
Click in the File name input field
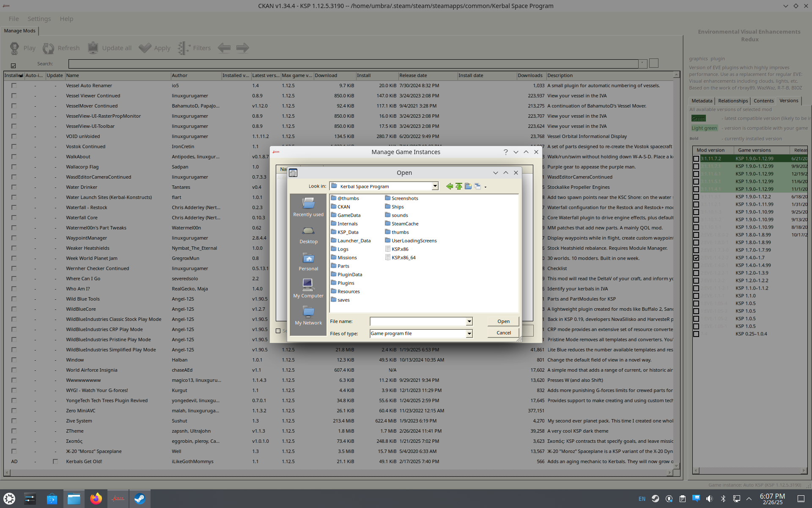[418, 321]
